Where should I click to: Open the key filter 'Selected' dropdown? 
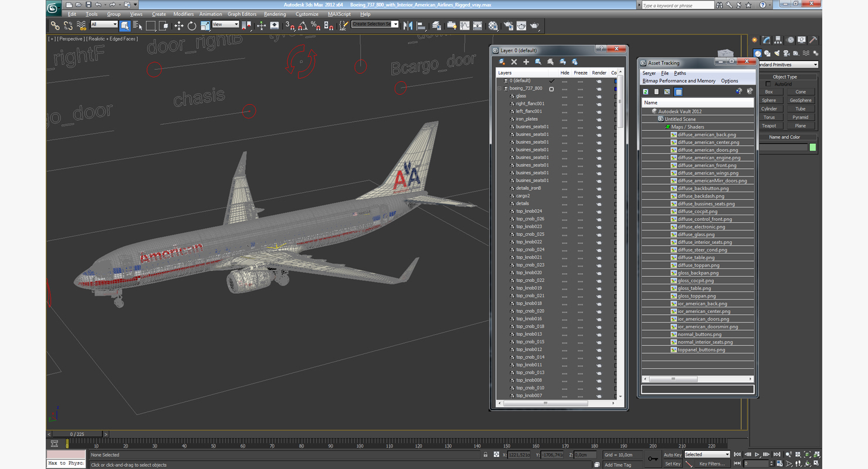707,454
